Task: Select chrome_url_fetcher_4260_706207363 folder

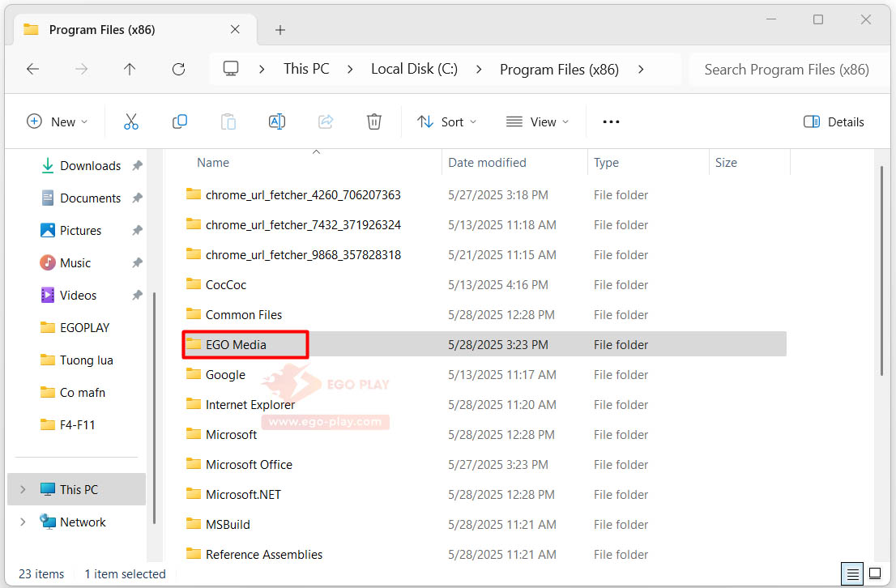Action: point(303,195)
